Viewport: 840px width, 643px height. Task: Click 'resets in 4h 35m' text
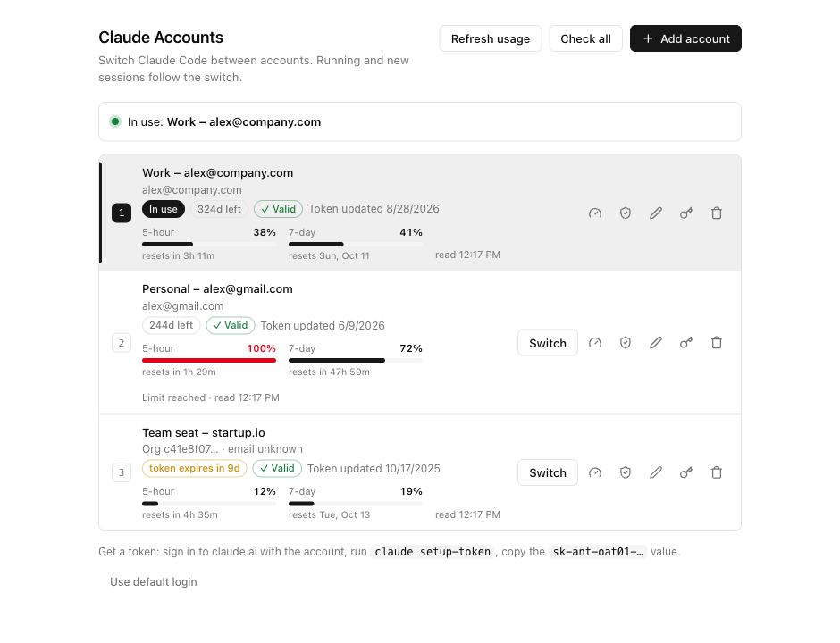pos(180,514)
